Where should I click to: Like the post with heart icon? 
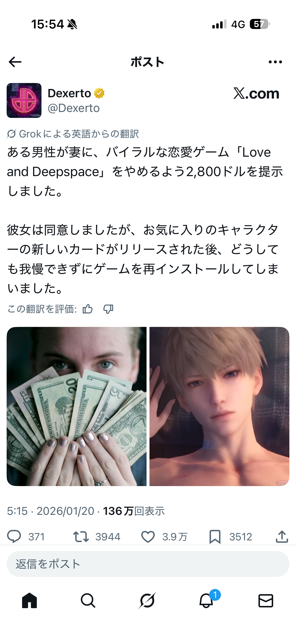(148, 537)
